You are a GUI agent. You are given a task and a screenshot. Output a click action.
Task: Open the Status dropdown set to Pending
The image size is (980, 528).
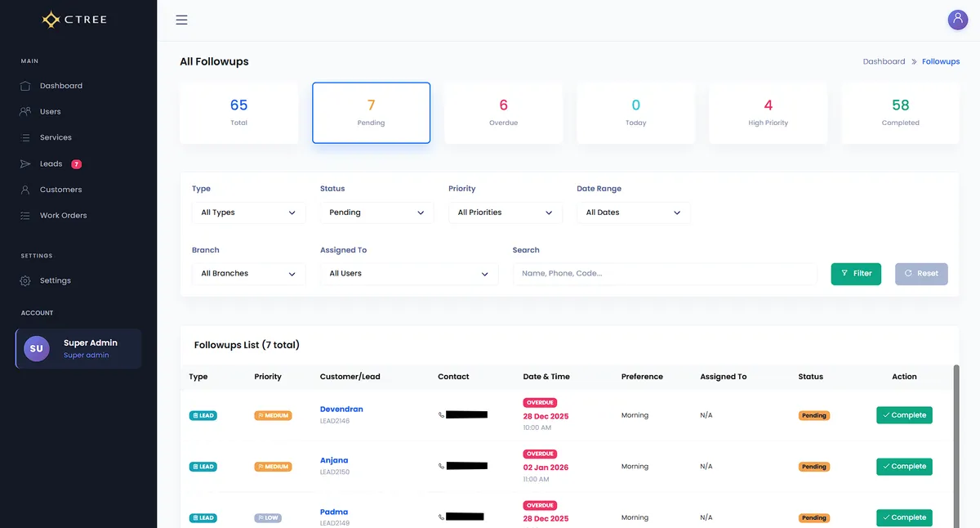(x=376, y=213)
